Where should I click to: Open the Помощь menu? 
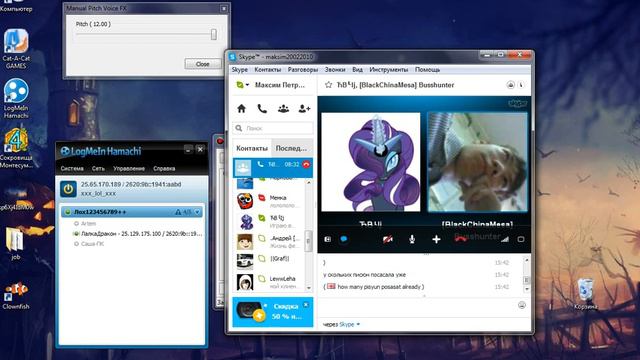(x=427, y=70)
